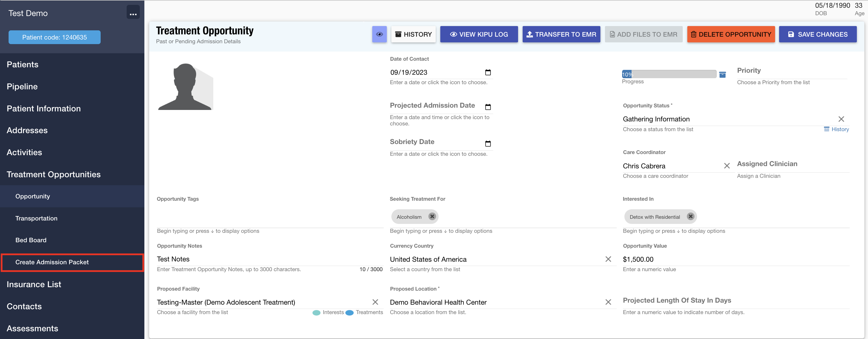Click the Create Admission Packet button
The width and height of the screenshot is (868, 339).
pyautogui.click(x=52, y=262)
